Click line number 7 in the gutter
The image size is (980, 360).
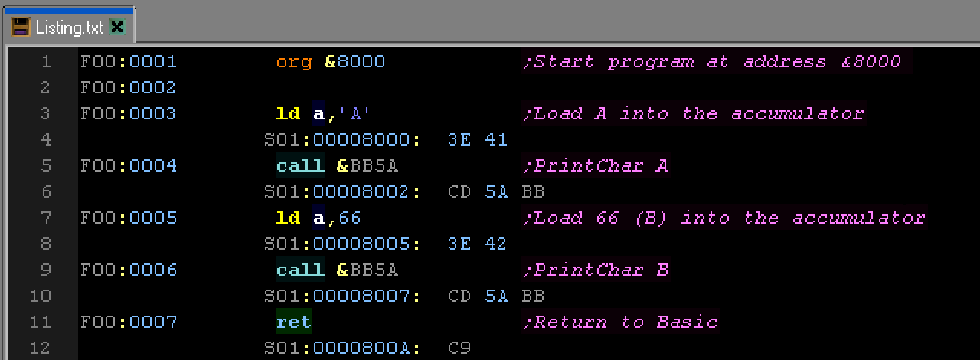44,218
